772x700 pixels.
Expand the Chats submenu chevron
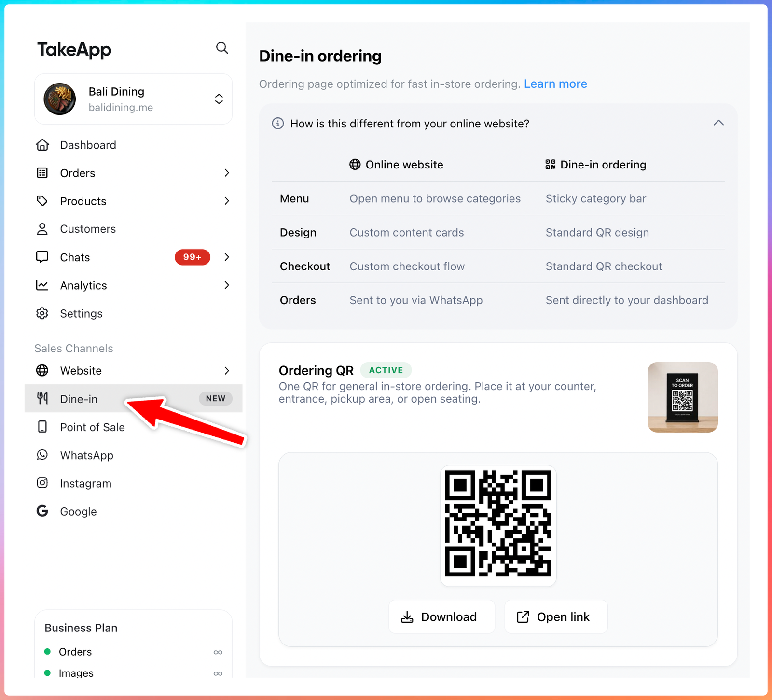(x=227, y=257)
